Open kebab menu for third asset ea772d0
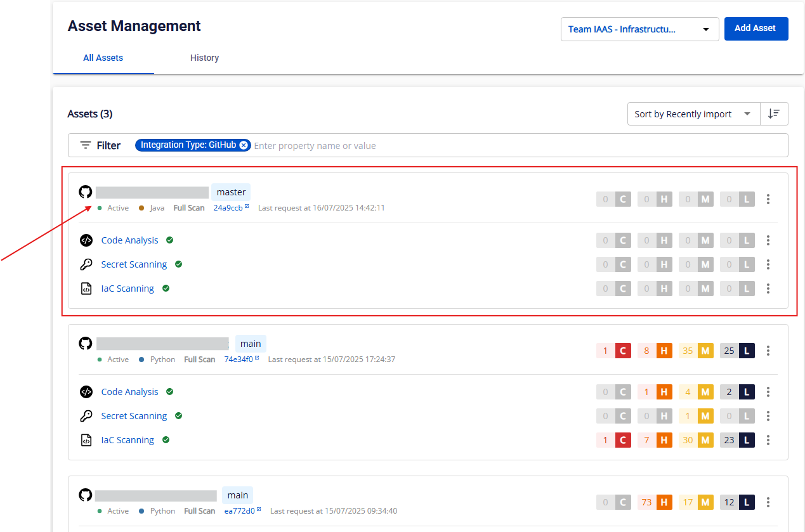 [768, 502]
